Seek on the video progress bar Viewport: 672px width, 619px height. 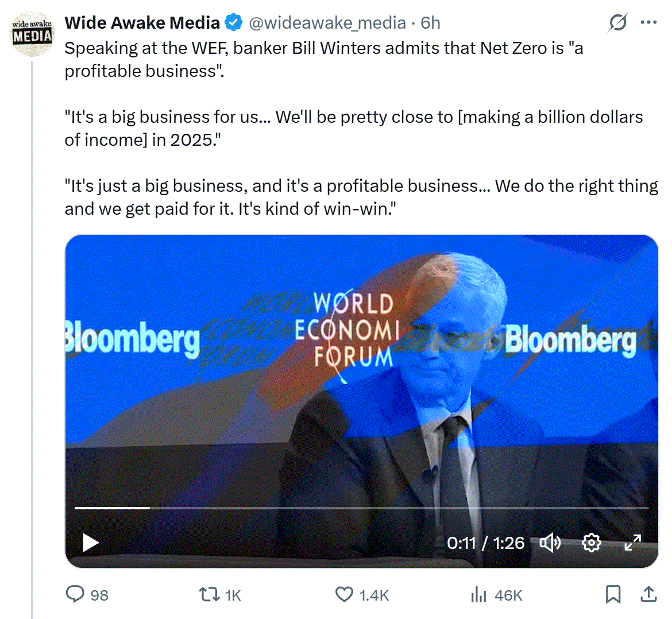pos(362,508)
